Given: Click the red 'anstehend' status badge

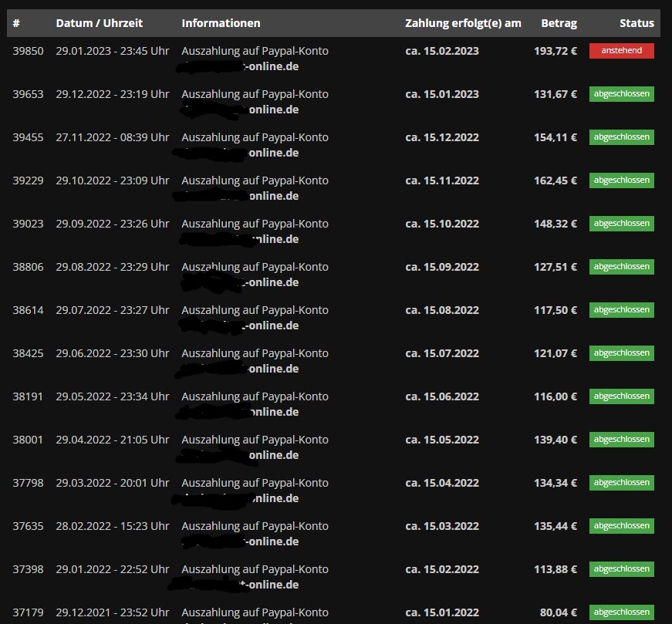Looking at the screenshot, I should tap(621, 51).
